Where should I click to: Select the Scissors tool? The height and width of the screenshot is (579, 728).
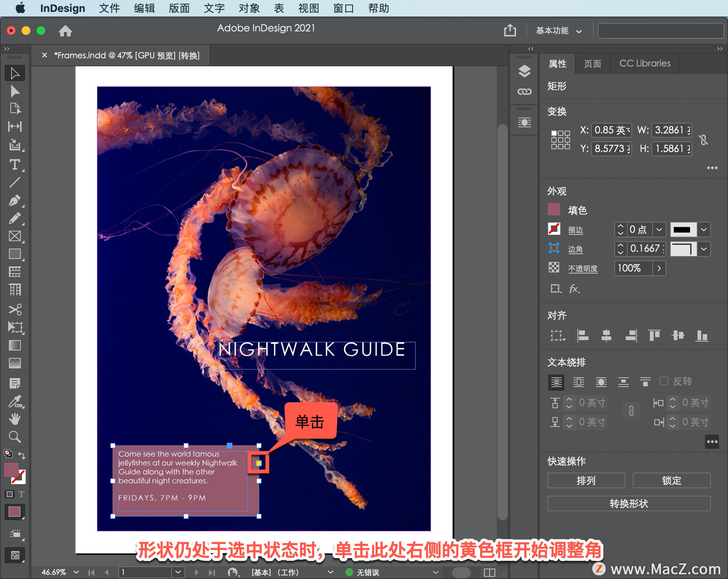[15, 310]
